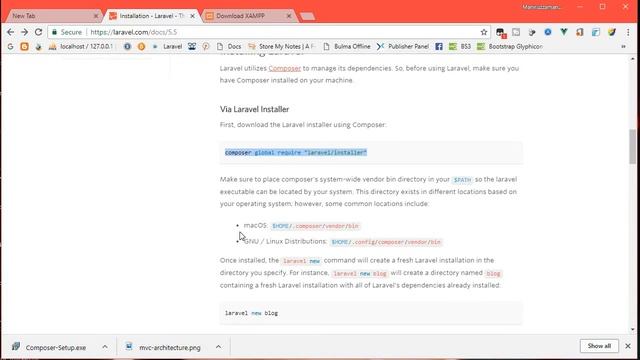Show more bookmarks with the chevron
This screenshot has width=640, height=360.
pyautogui.click(x=623, y=47)
